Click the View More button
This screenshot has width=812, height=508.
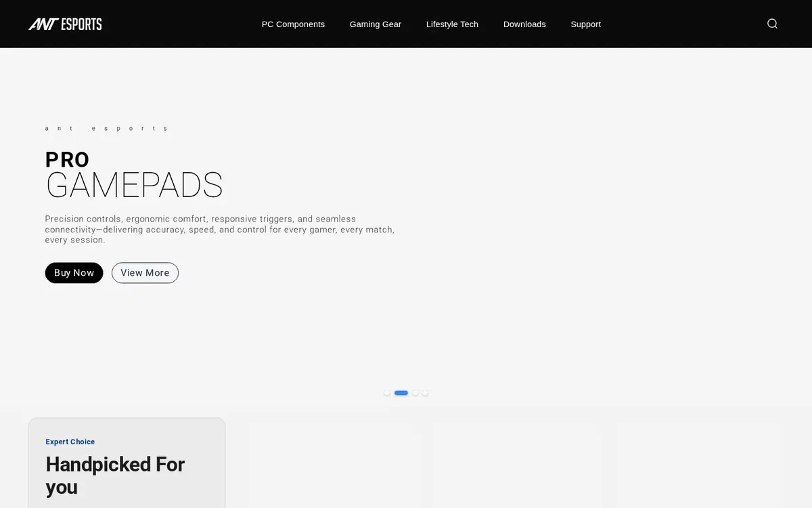tap(145, 273)
